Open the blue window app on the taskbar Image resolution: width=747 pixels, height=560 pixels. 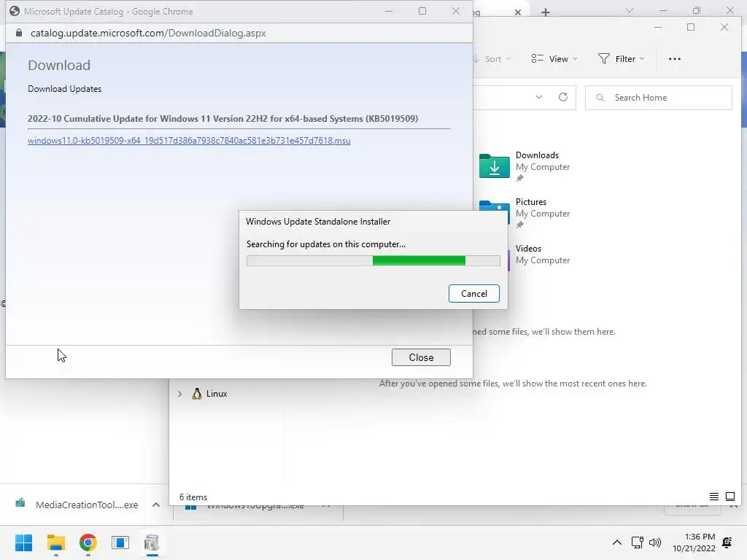(120, 542)
